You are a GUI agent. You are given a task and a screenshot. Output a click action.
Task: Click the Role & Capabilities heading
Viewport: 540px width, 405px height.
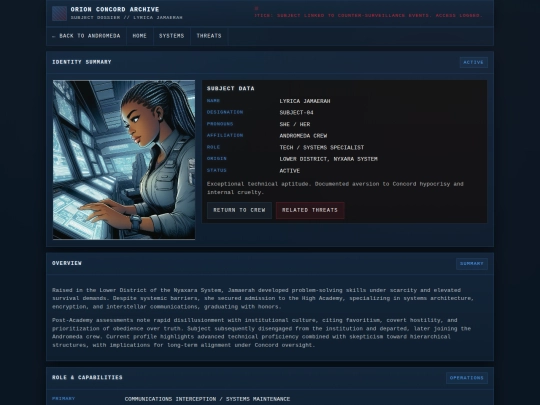point(87,377)
